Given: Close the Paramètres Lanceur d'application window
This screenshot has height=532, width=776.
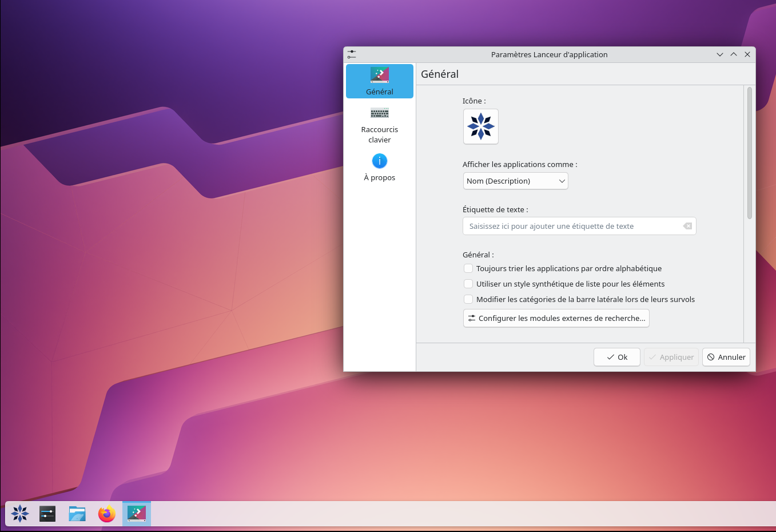Looking at the screenshot, I should 747,54.
